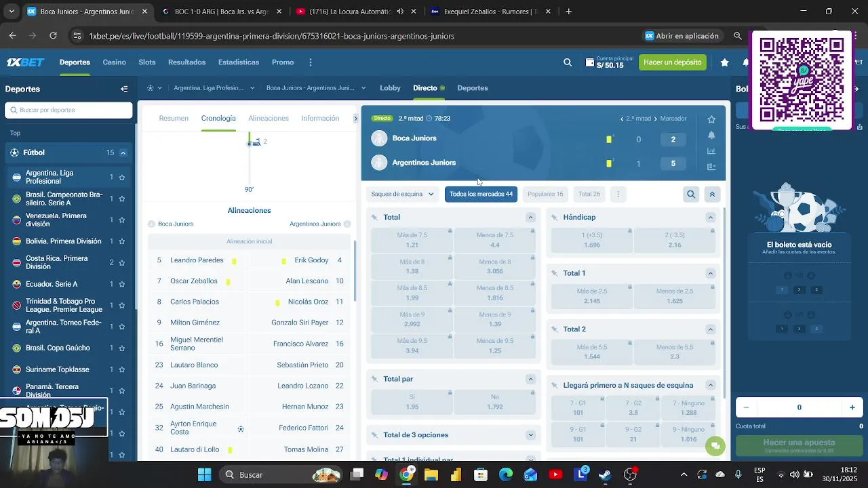Pin the Hándicap market
The width and height of the screenshot is (868, 488).
[x=554, y=218]
